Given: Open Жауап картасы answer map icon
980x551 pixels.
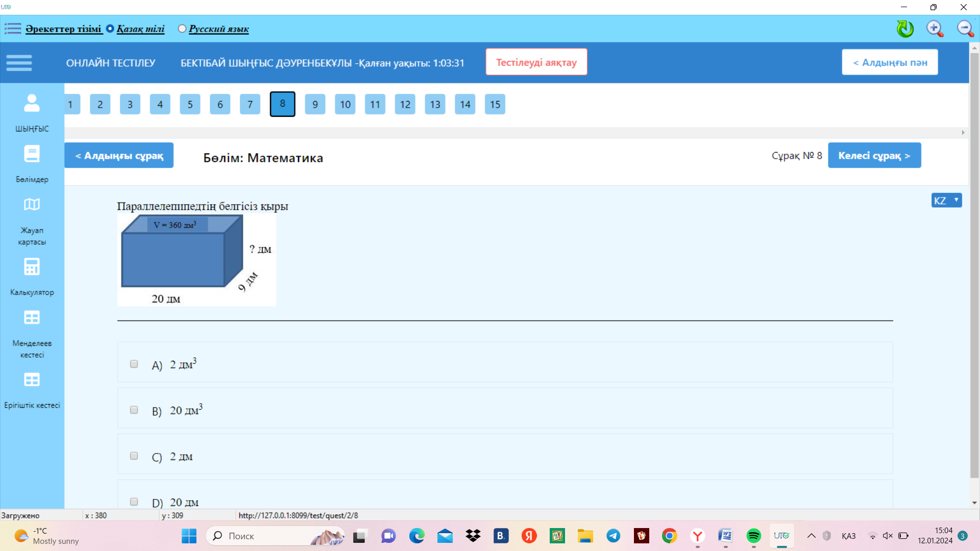Looking at the screenshot, I should [x=32, y=205].
